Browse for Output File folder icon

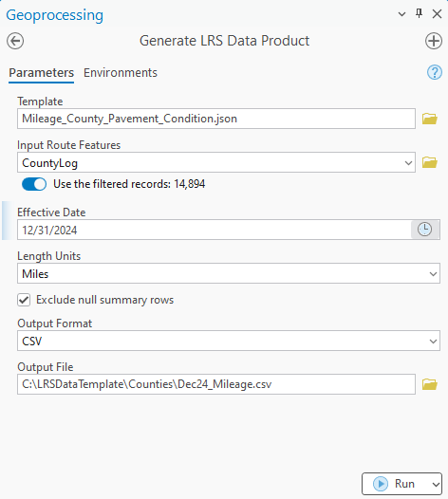[x=430, y=384]
